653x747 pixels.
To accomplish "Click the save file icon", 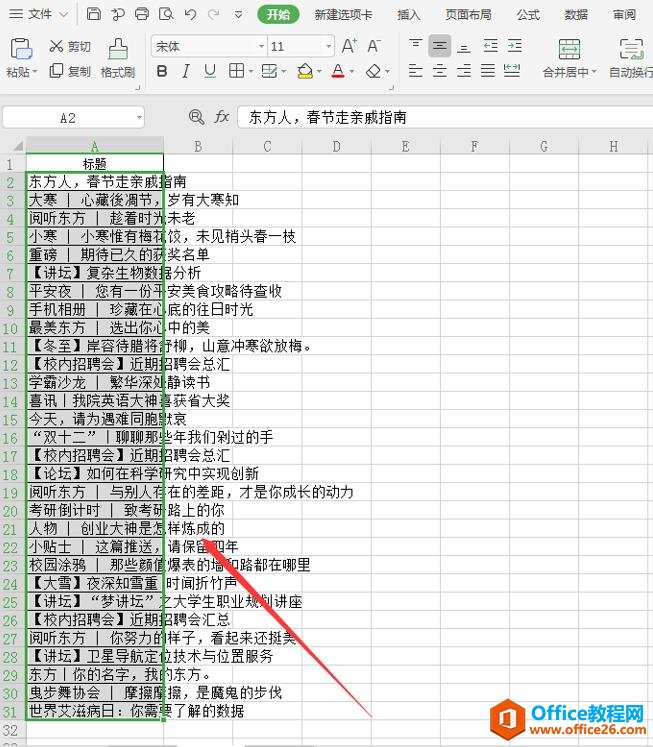I will coord(93,14).
